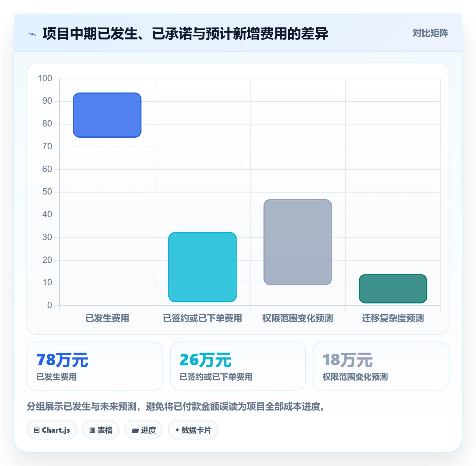
Task: Click the Chart.js chip icon
Action: click(36, 430)
